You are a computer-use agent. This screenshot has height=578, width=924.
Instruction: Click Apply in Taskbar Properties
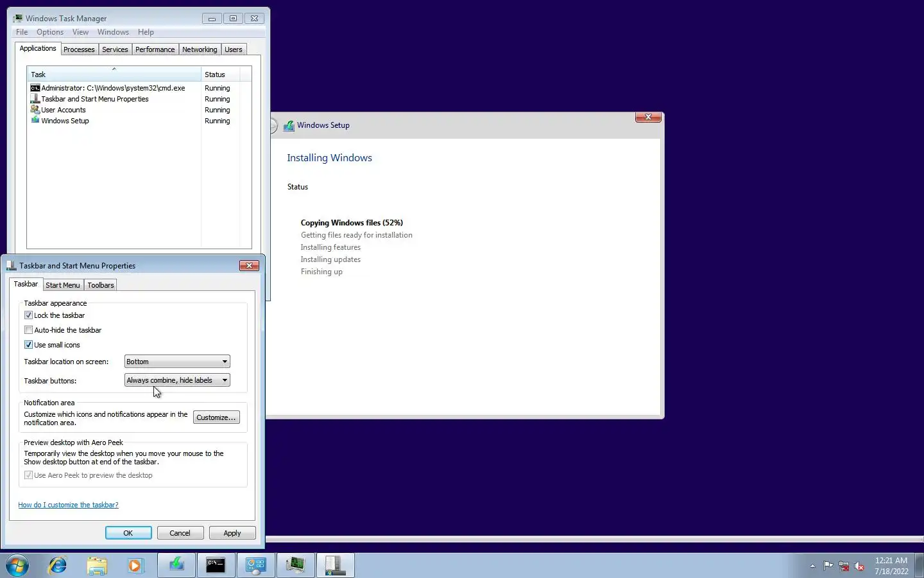(232, 533)
